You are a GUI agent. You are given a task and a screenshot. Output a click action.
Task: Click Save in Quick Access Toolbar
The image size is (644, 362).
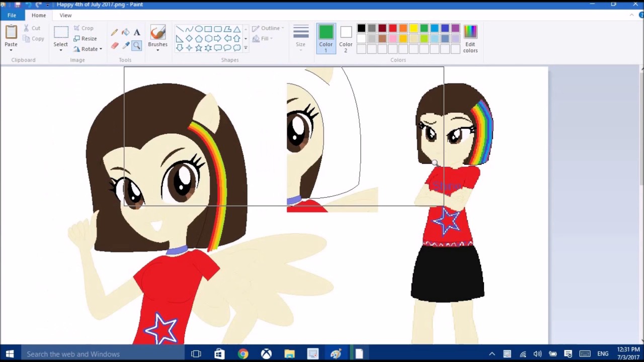[x=18, y=5]
